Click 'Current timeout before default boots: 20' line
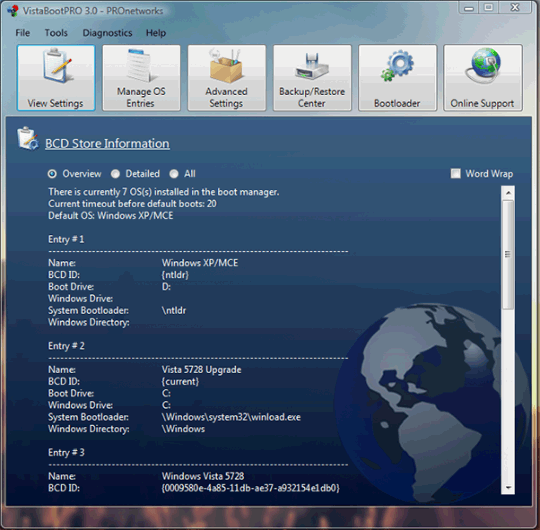The height and width of the screenshot is (530, 540). [132, 204]
